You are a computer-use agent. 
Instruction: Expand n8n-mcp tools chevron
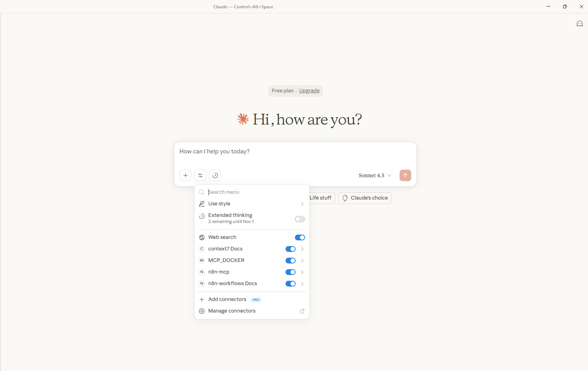(x=302, y=272)
